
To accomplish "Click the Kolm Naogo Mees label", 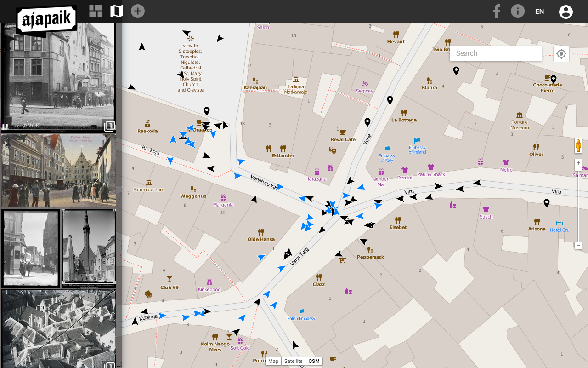I will coord(215,347).
